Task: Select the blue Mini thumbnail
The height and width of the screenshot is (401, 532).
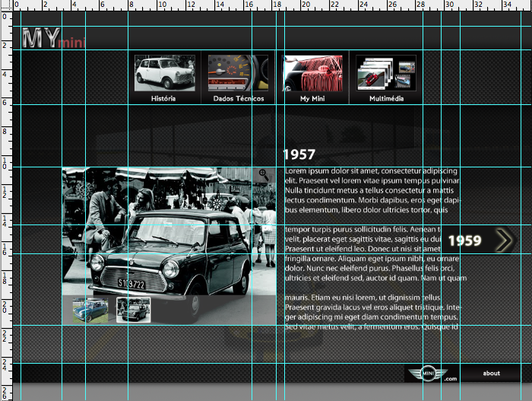Action: pyautogui.click(x=90, y=310)
